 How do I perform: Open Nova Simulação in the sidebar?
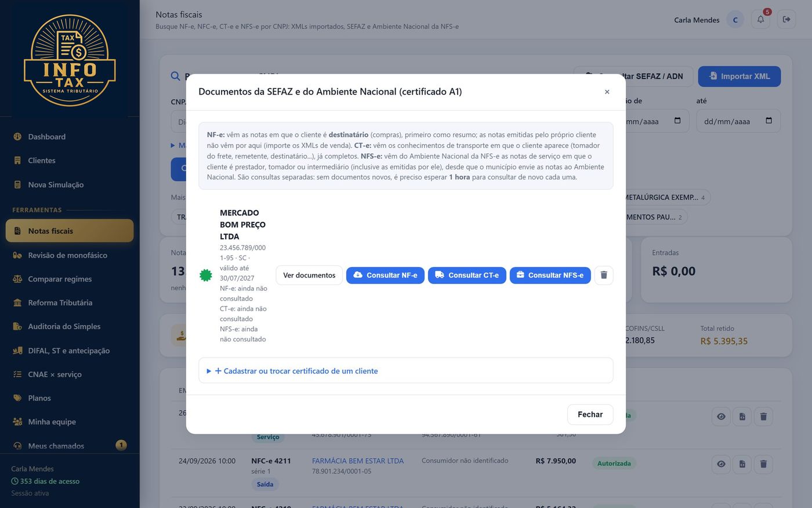(x=70, y=185)
